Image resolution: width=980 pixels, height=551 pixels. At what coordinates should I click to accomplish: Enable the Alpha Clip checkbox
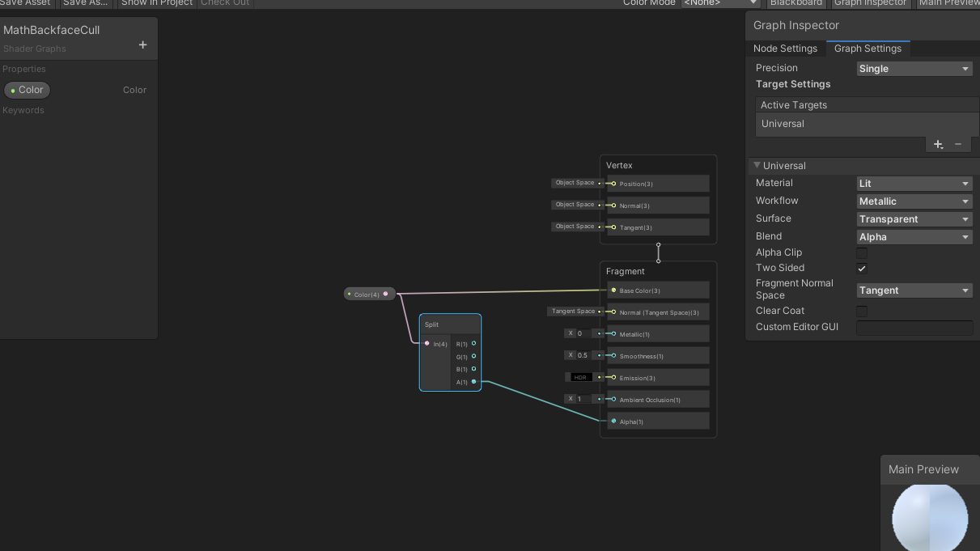[862, 253]
